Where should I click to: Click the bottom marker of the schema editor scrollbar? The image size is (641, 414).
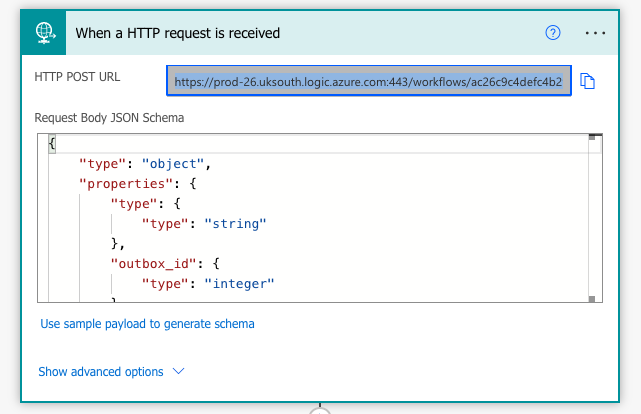(593, 297)
